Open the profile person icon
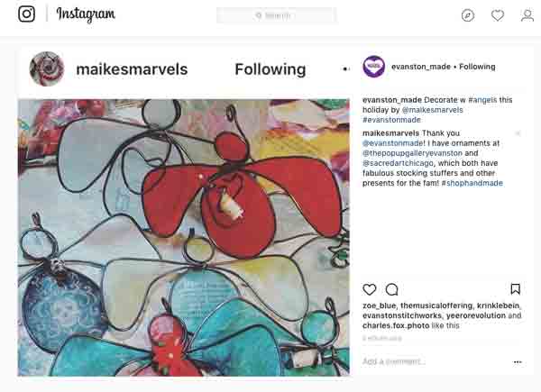Image resolution: width=541 pixels, height=392 pixels. (527, 15)
